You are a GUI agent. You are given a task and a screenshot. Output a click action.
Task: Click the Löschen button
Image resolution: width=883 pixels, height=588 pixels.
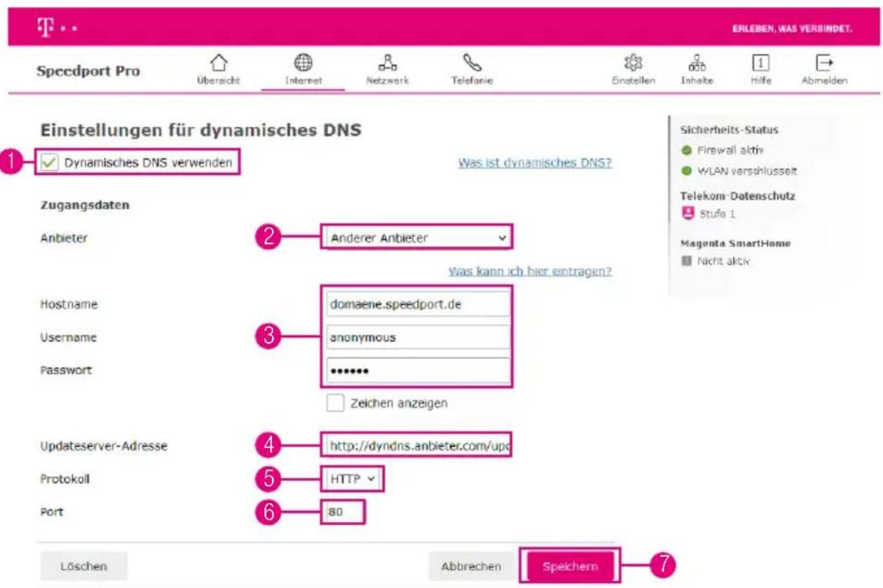click(84, 566)
